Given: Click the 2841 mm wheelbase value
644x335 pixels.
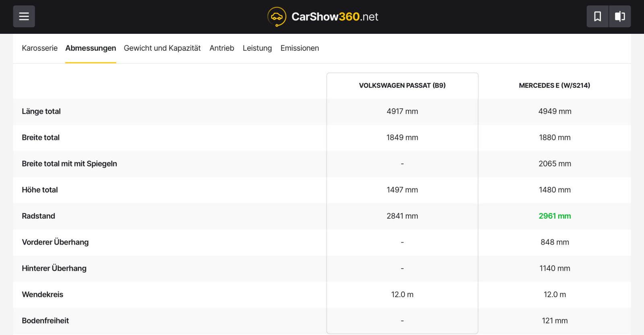Looking at the screenshot, I should tap(402, 216).
